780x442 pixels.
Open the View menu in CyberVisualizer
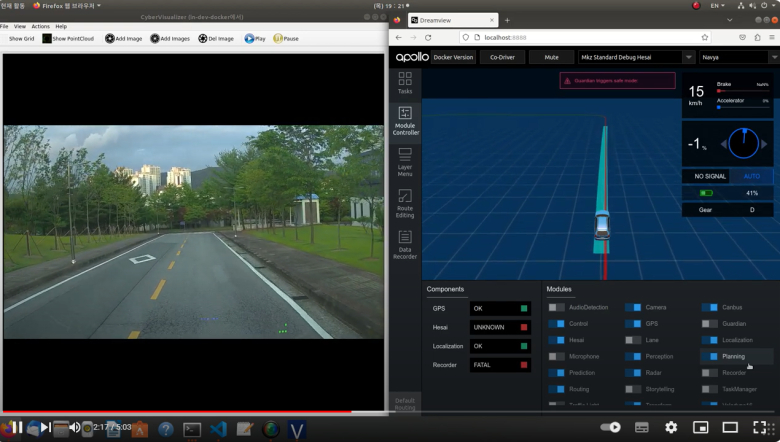click(x=20, y=26)
